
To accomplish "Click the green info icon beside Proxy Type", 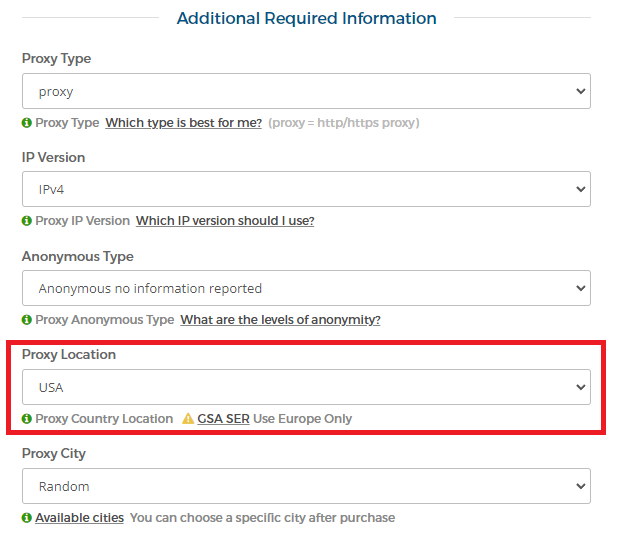I will (26, 123).
